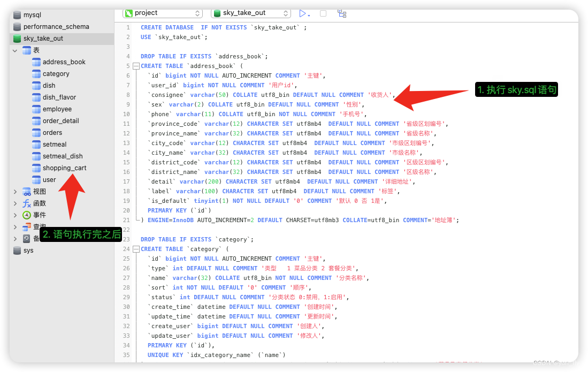This screenshot has height=372, width=588.
Task: Open the project connection dropdown
Action: point(162,13)
